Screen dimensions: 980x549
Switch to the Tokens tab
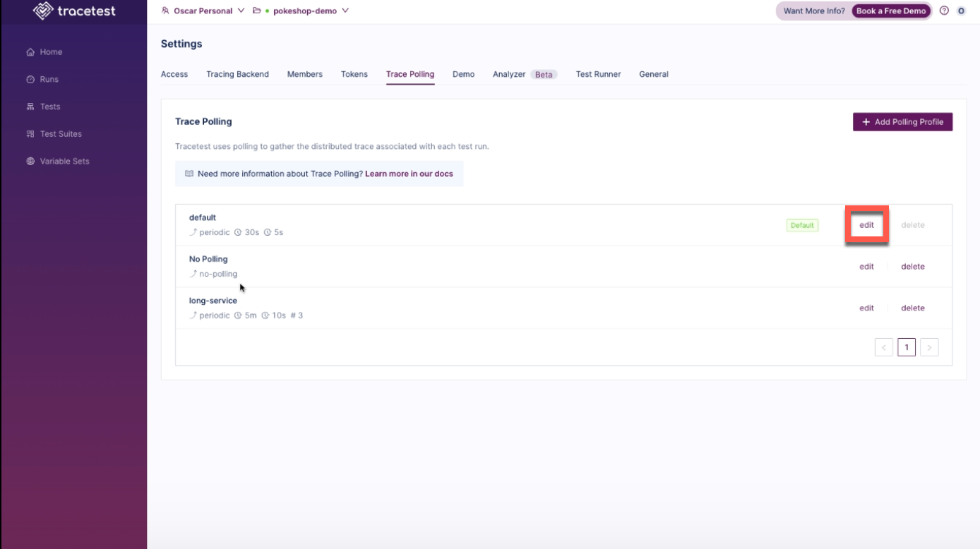click(354, 74)
